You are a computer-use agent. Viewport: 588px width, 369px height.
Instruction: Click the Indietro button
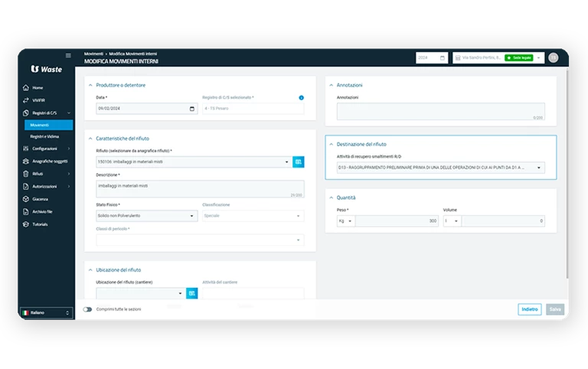click(530, 309)
